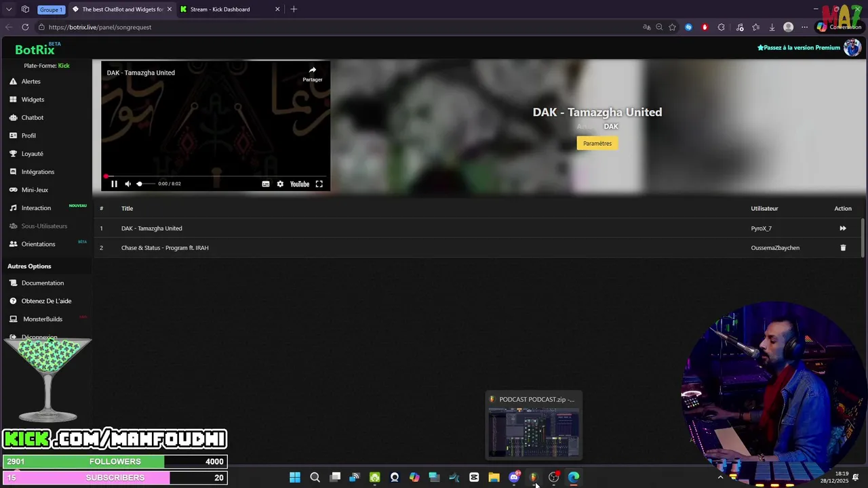
Task: Switch to Stream - Kick Dashboard tab
Action: click(x=231, y=9)
